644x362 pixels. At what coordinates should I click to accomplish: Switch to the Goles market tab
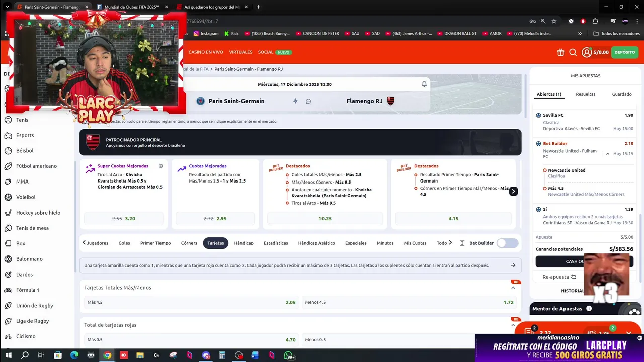(124, 243)
